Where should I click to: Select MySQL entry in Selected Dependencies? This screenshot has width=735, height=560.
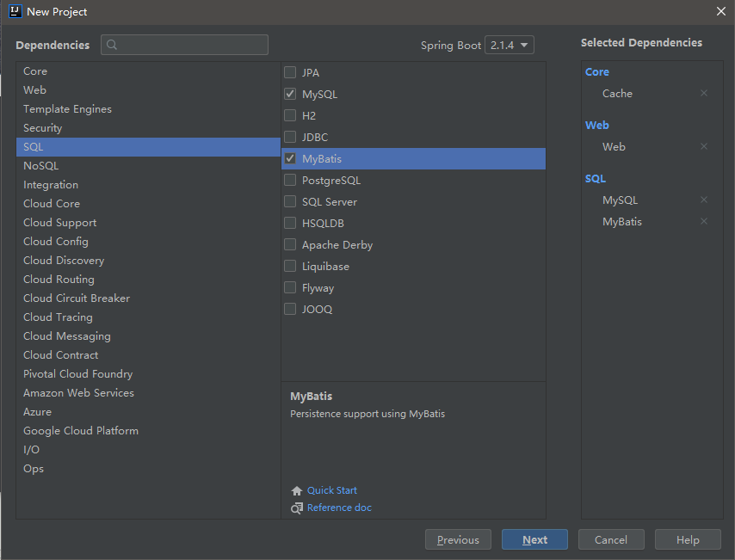click(x=620, y=200)
